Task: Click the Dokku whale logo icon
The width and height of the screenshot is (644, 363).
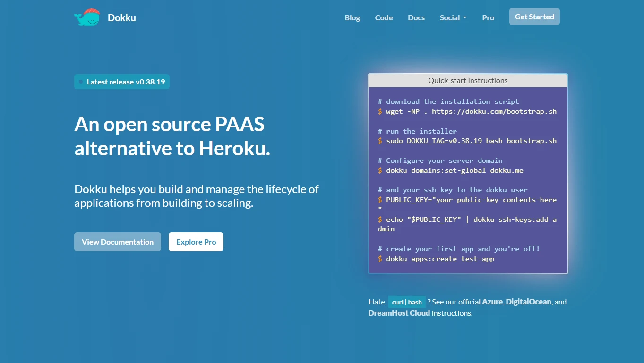Action: pos(87,17)
